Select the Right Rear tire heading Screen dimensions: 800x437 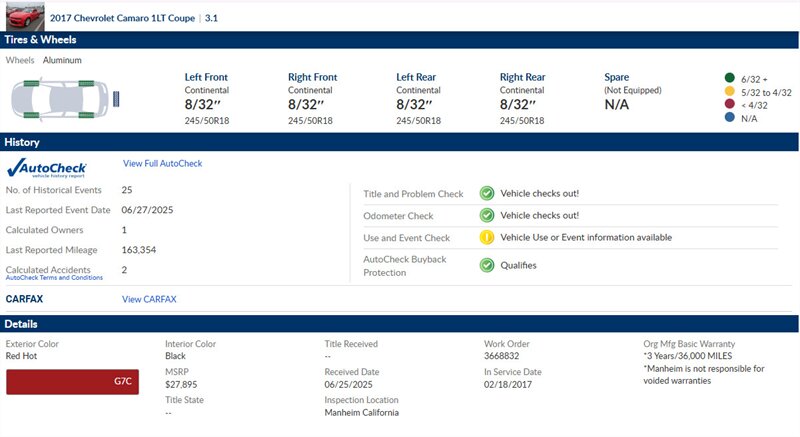[522, 77]
